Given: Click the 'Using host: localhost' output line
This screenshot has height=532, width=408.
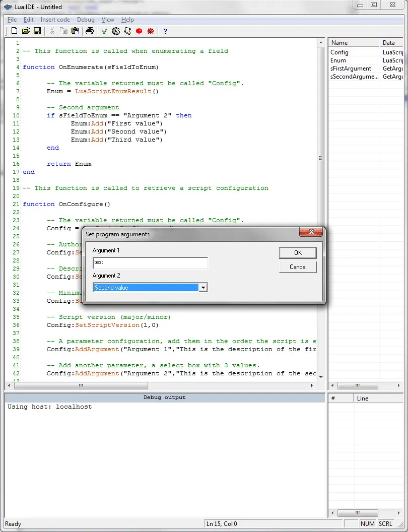Looking at the screenshot, I should click(49, 407).
